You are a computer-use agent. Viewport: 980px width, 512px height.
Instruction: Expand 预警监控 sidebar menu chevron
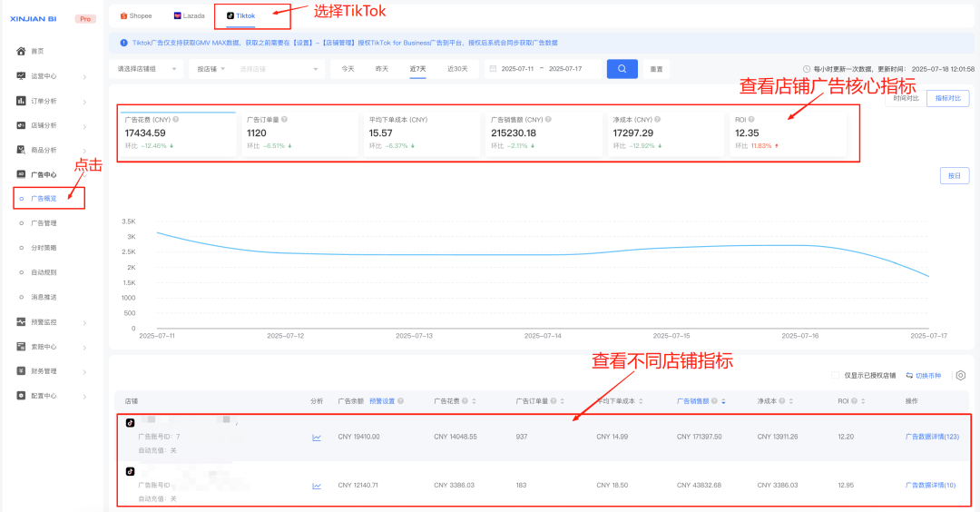(84, 322)
